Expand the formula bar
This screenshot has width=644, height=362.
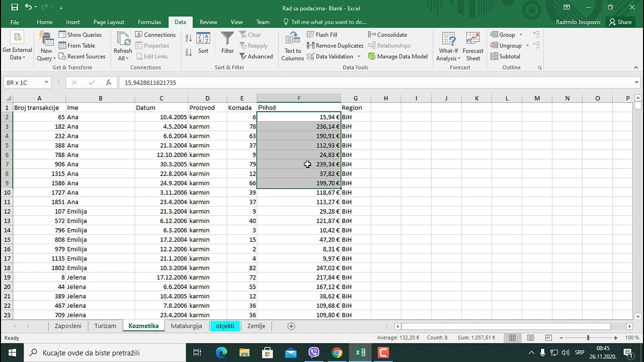(x=636, y=82)
